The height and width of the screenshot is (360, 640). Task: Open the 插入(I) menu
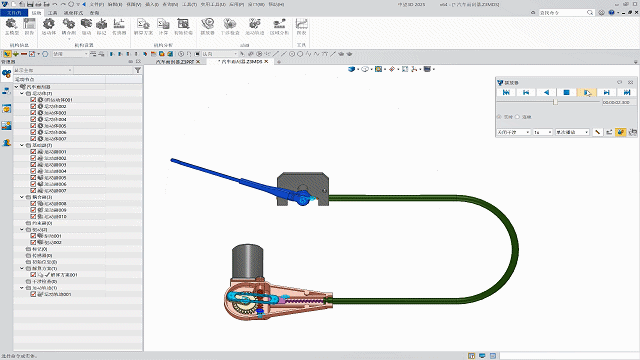[152, 4]
